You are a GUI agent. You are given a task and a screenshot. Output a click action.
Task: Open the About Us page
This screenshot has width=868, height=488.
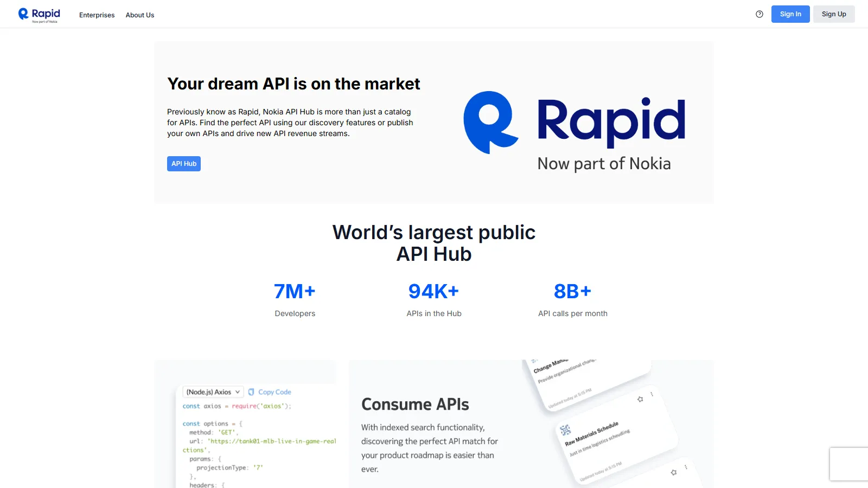tap(139, 15)
